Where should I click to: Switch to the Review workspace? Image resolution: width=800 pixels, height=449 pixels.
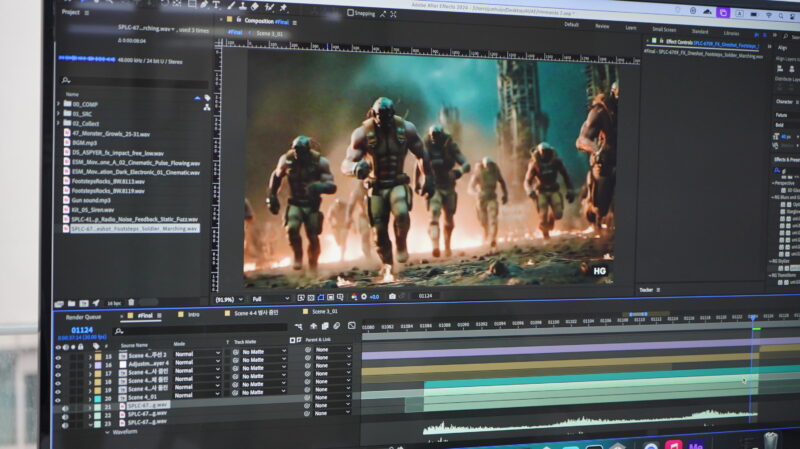click(x=602, y=26)
